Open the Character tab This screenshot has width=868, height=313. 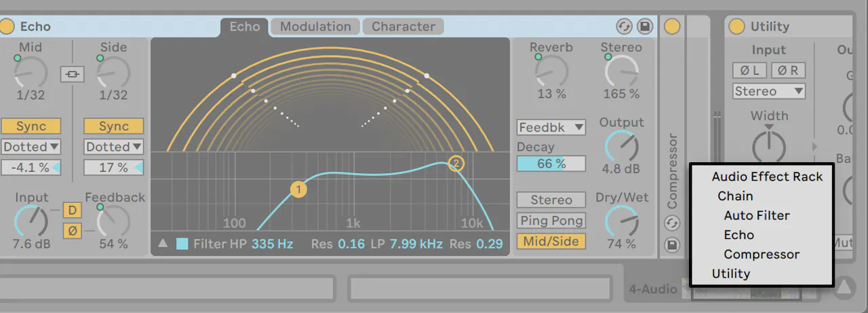(403, 26)
